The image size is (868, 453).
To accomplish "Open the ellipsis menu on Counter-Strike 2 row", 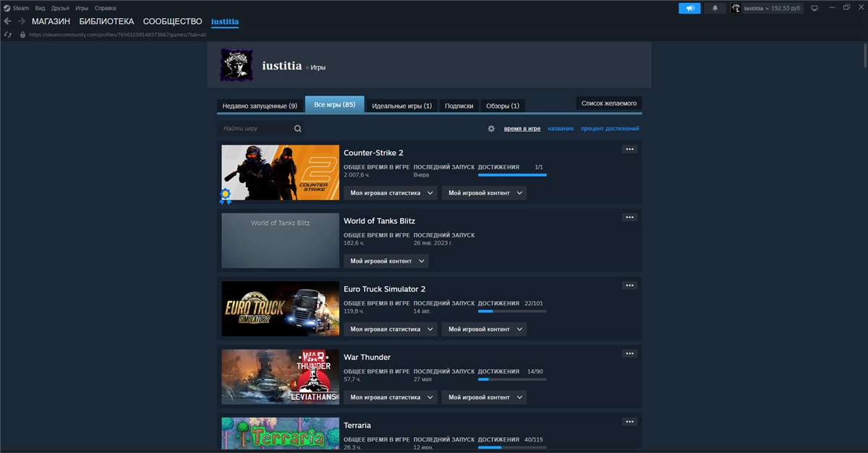I will pyautogui.click(x=629, y=148).
